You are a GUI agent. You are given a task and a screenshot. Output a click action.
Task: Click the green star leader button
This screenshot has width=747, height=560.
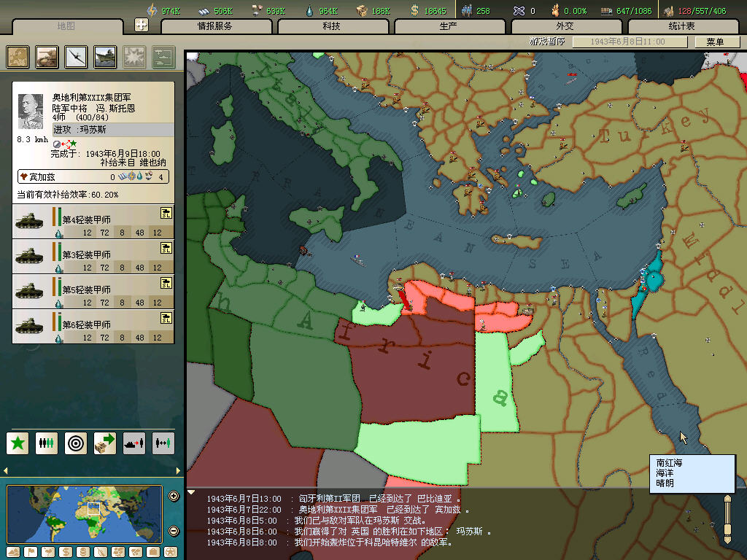(x=18, y=443)
